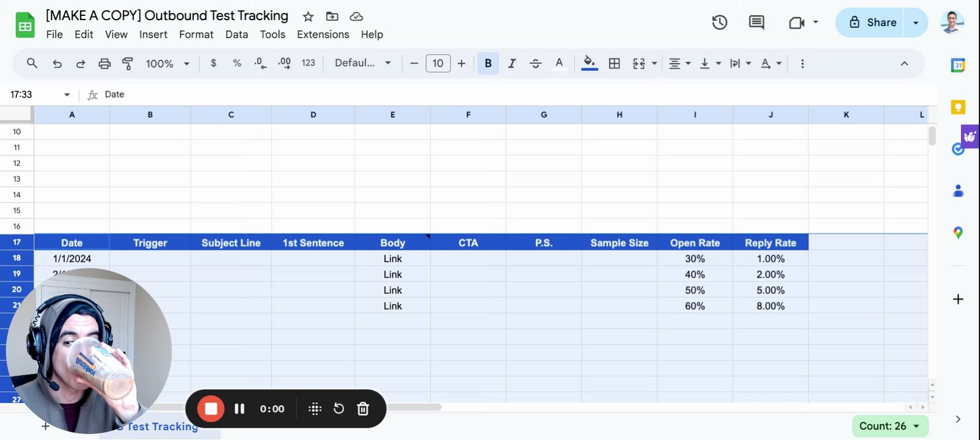
Task: Open the Help menu
Action: click(x=371, y=34)
